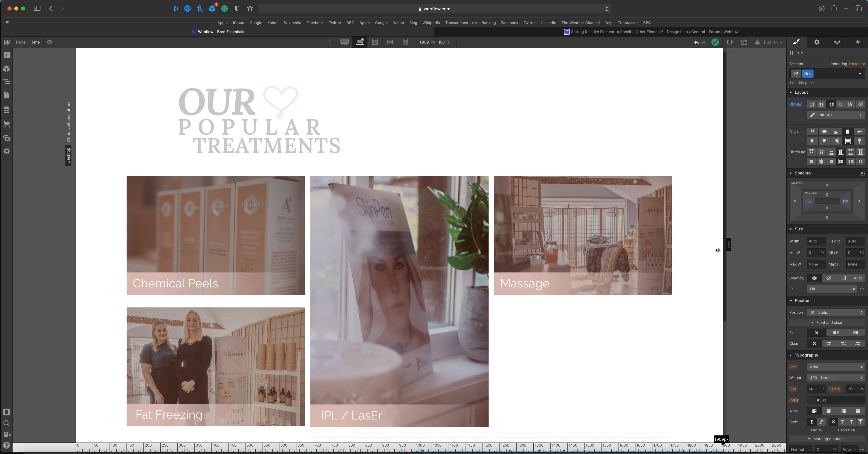Switch to the Webflow Forum browser tab
868x454 pixels.
pyautogui.click(x=651, y=32)
